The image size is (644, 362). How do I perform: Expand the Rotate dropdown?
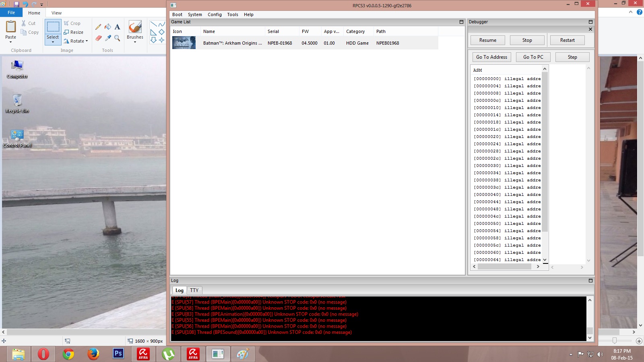point(87,41)
